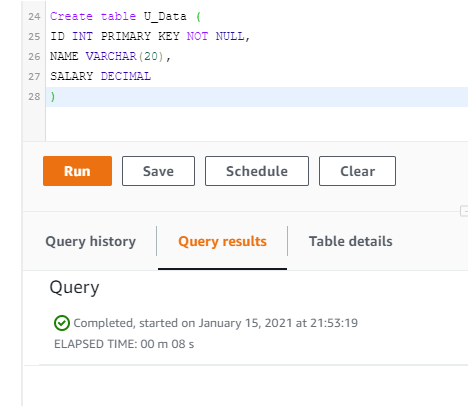Click the 'Create table U_Data (' line
Screen dimensions: 468x406
click(125, 16)
